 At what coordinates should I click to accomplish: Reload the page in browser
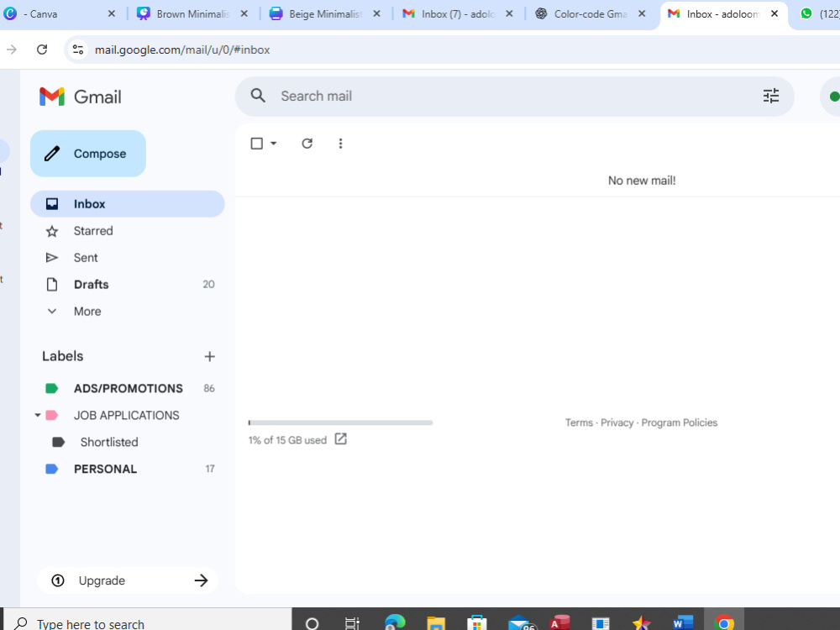(42, 50)
